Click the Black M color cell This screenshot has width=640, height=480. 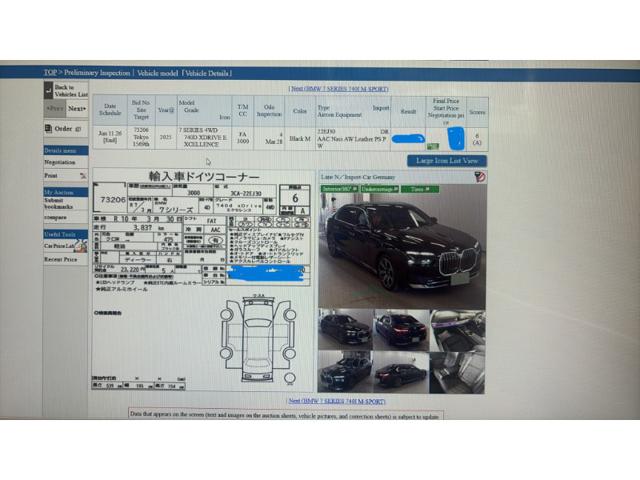point(300,139)
